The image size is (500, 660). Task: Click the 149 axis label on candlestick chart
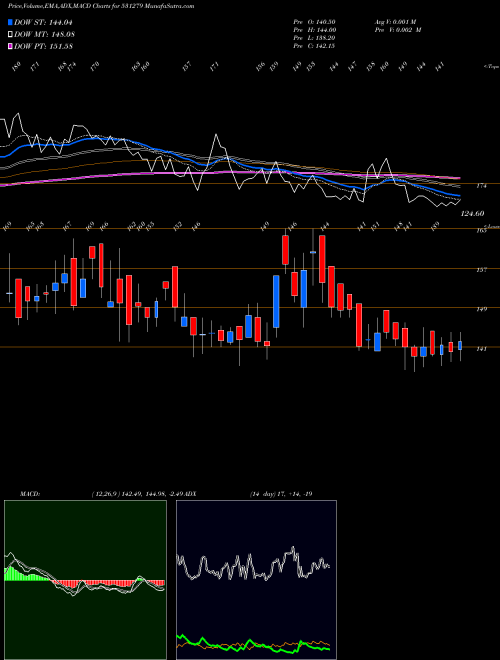pyautogui.click(x=481, y=309)
